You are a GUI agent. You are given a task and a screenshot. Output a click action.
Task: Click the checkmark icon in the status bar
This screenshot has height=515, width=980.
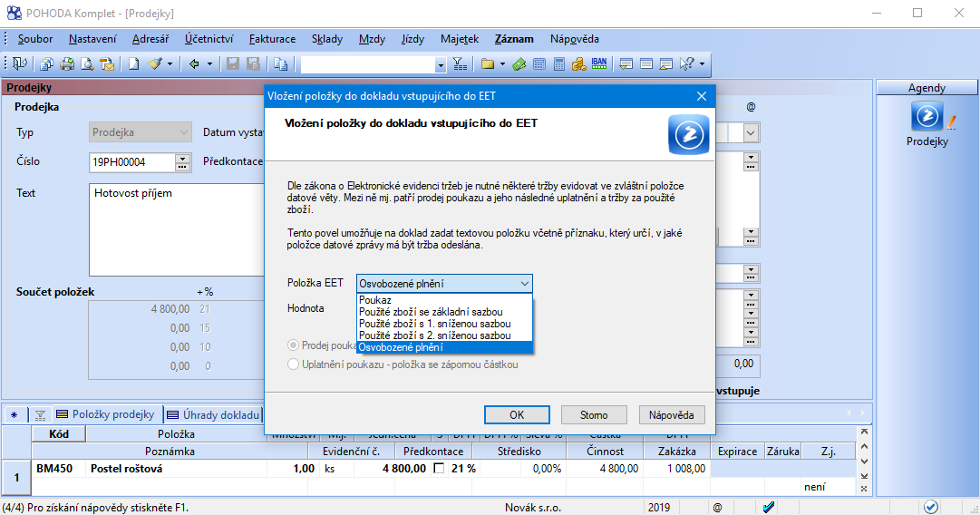[x=769, y=508]
